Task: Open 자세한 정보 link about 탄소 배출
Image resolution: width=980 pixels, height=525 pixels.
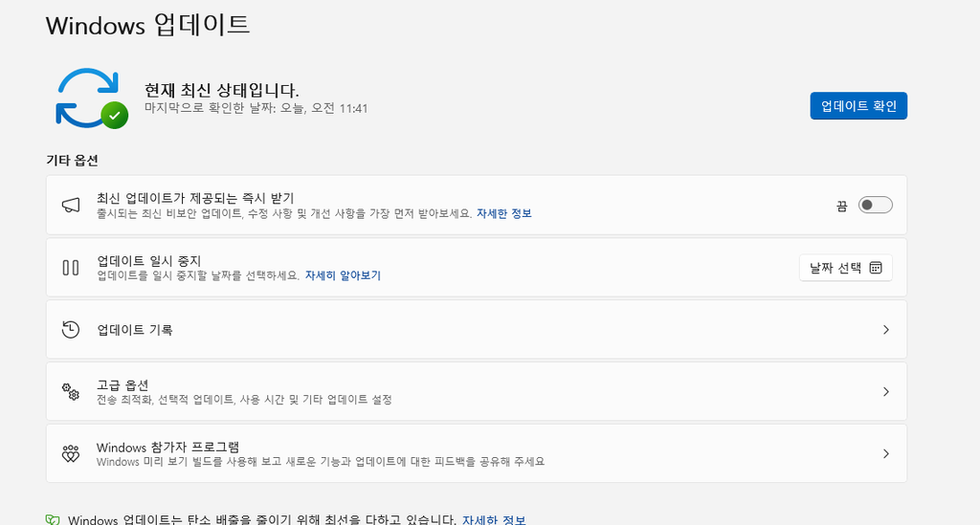Action: point(494,520)
